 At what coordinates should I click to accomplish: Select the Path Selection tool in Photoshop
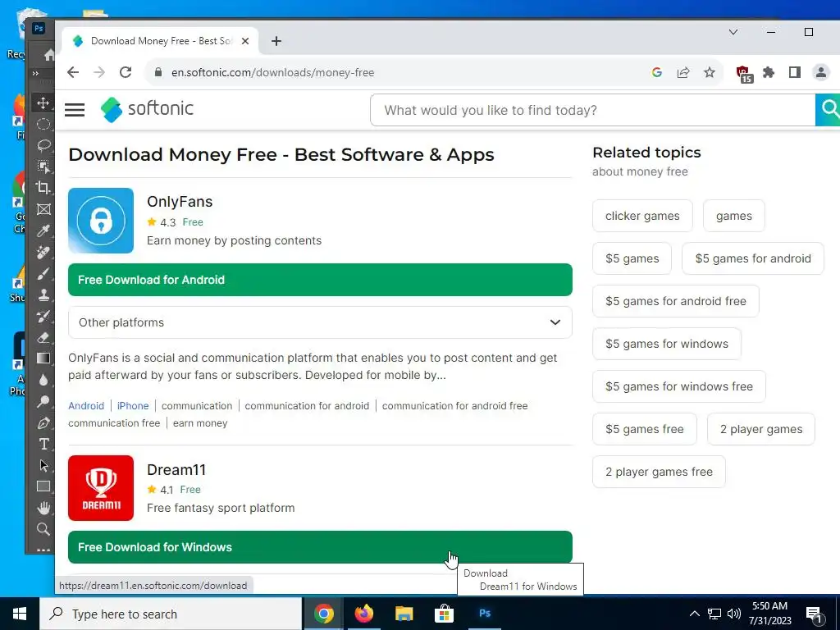(x=43, y=465)
